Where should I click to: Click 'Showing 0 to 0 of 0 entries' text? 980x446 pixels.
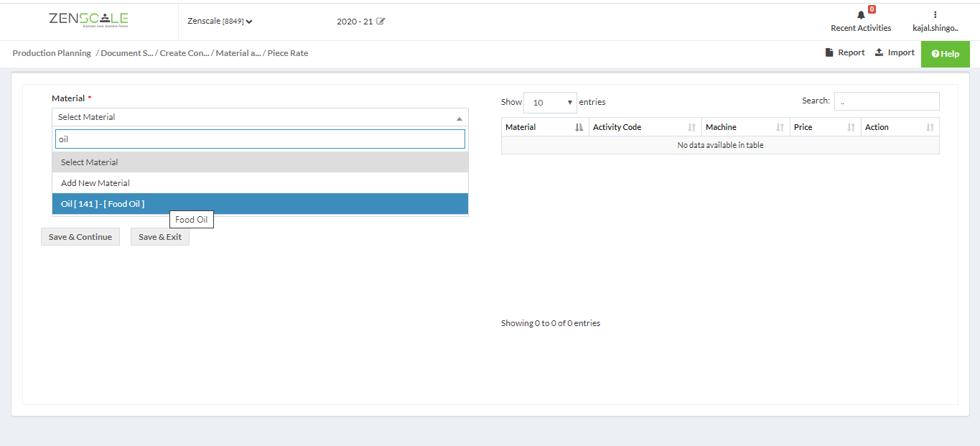pyautogui.click(x=551, y=323)
